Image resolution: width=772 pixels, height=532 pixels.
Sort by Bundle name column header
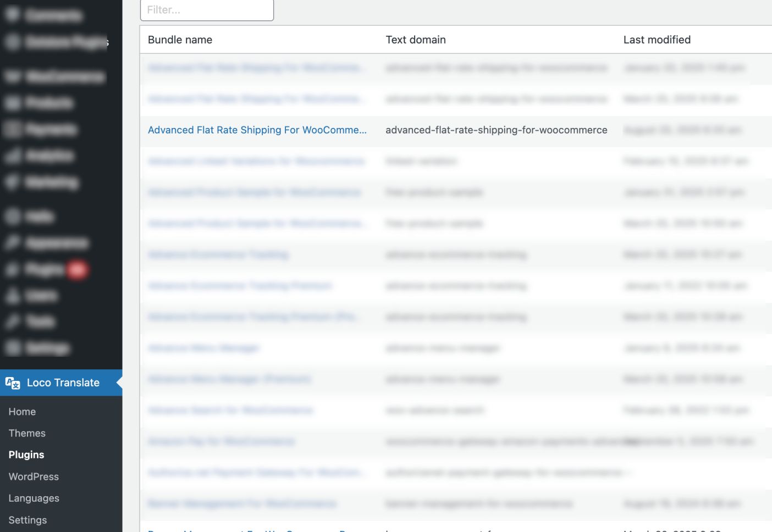coord(180,40)
